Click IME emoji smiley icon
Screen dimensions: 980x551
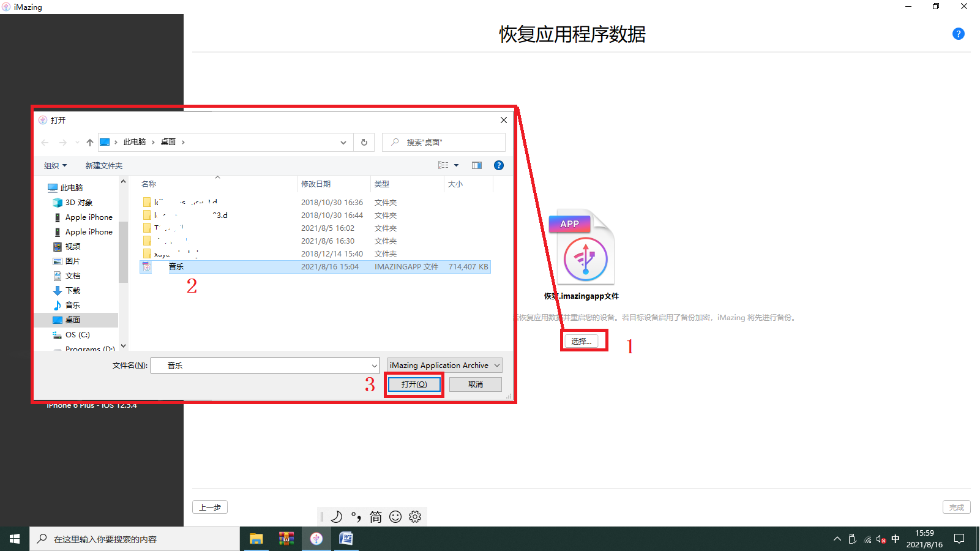pyautogui.click(x=395, y=517)
